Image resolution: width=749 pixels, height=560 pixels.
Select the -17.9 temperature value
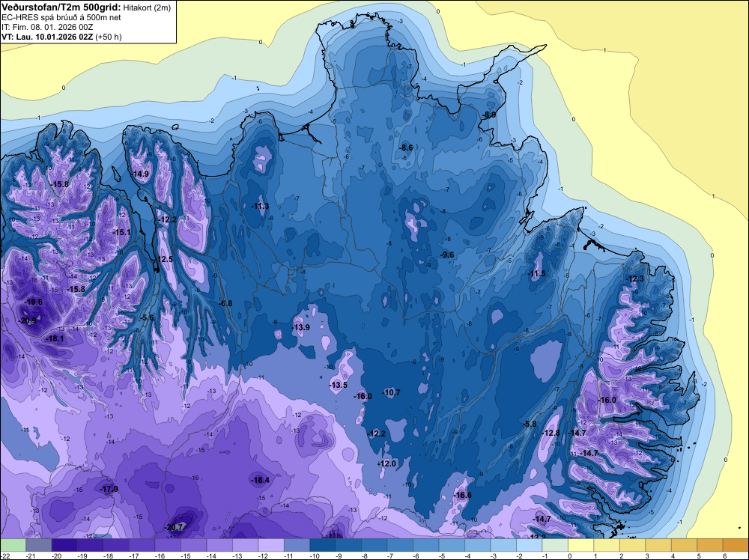click(109, 489)
